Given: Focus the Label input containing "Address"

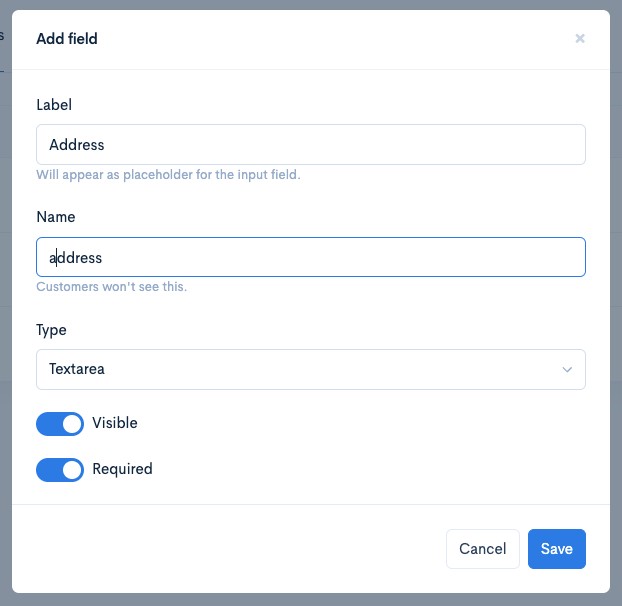Looking at the screenshot, I should coord(311,144).
